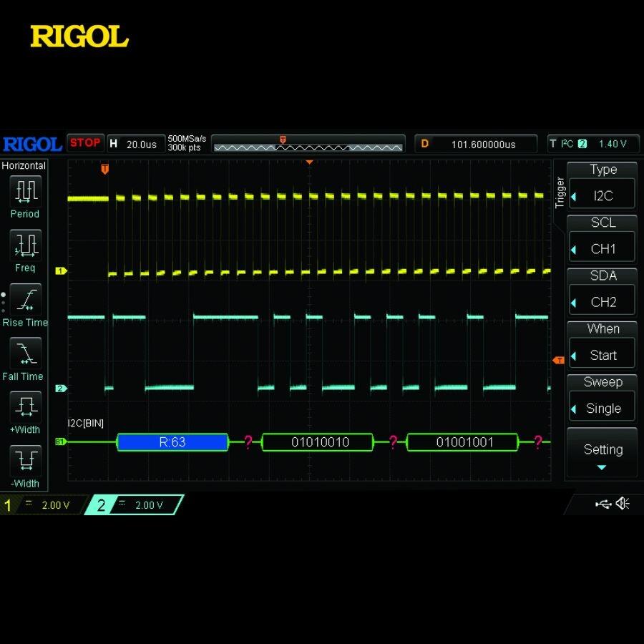
Task: Select the Fall Time measurement icon
Action: [26, 353]
